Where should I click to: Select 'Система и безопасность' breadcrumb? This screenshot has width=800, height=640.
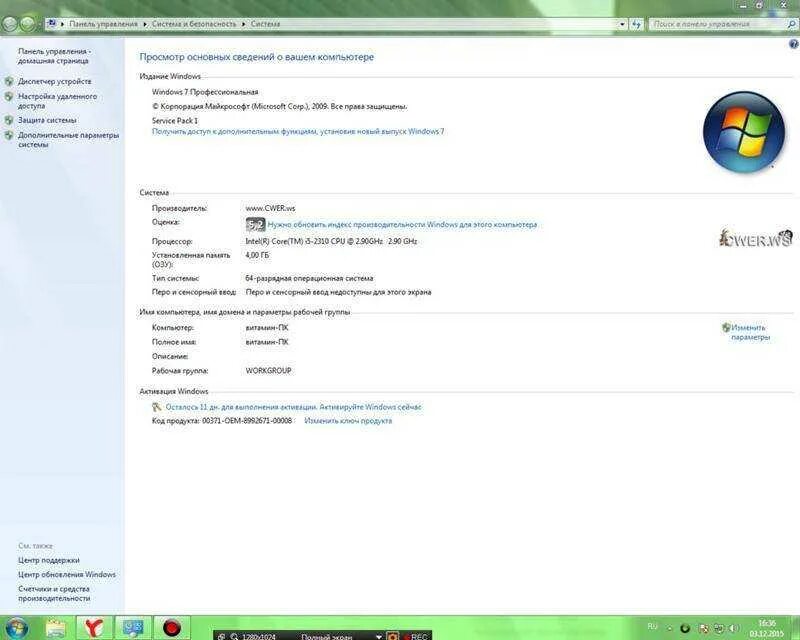click(194, 24)
